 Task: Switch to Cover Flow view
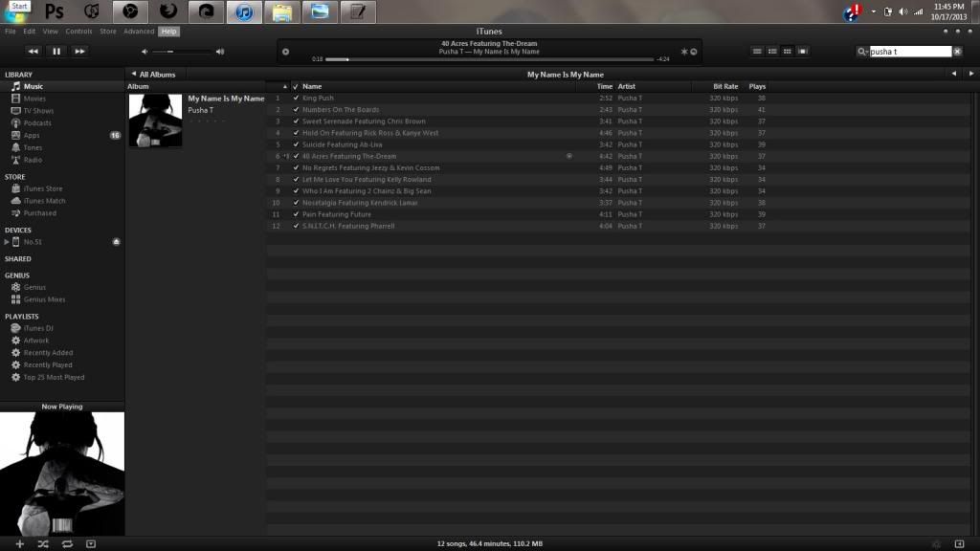[803, 51]
